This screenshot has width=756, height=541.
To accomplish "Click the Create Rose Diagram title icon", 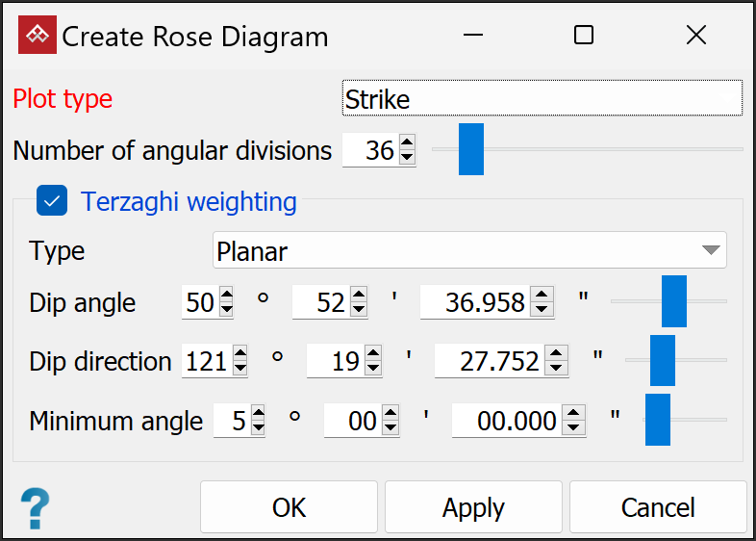I will 38,36.
